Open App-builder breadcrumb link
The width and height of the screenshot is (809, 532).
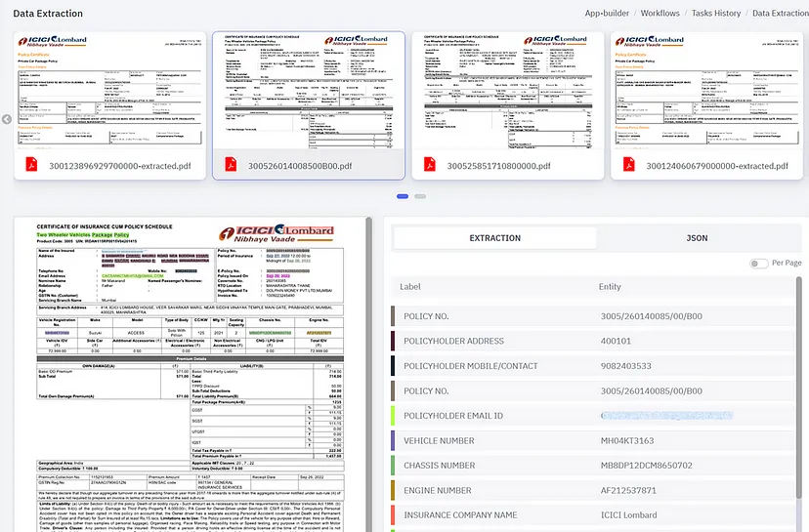(x=607, y=13)
